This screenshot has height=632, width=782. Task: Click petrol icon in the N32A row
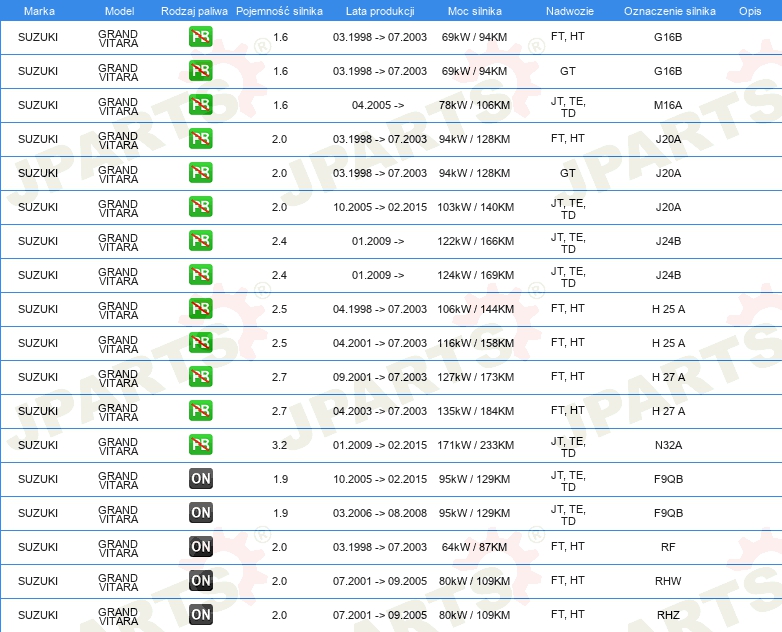pyautogui.click(x=200, y=444)
